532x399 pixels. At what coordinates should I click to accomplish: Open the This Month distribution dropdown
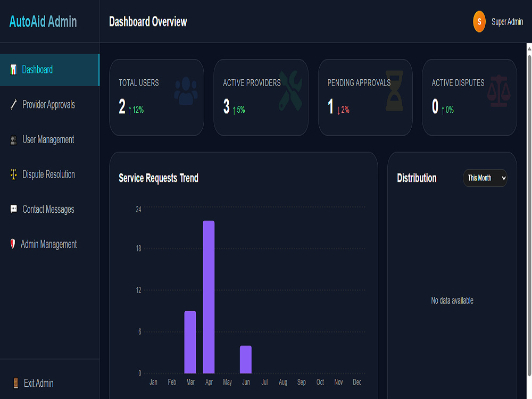tap(485, 178)
